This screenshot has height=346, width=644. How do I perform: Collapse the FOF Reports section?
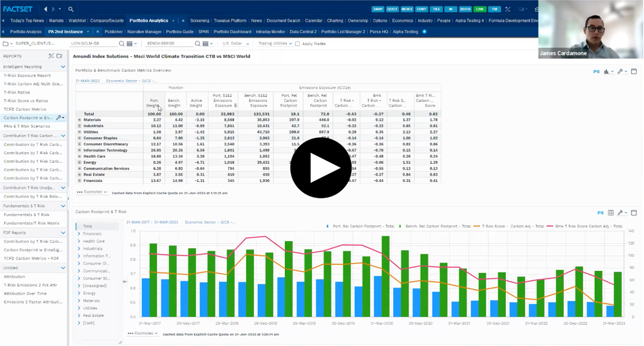[x=63, y=233]
